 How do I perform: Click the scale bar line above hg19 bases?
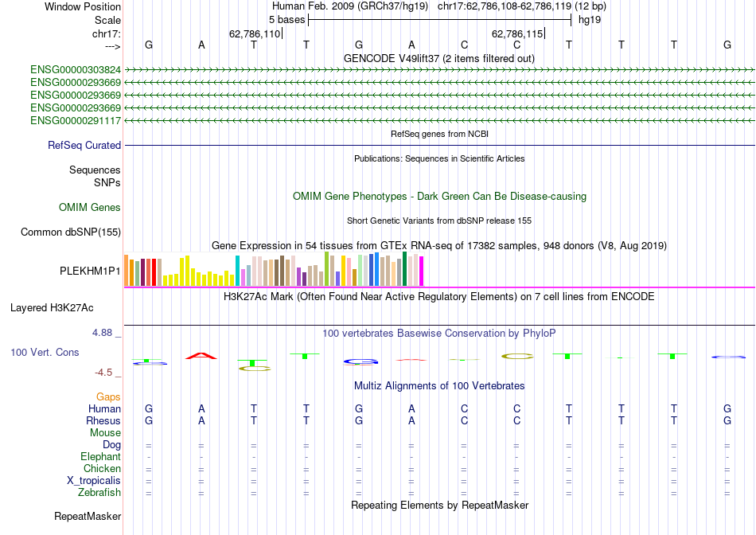440,20
